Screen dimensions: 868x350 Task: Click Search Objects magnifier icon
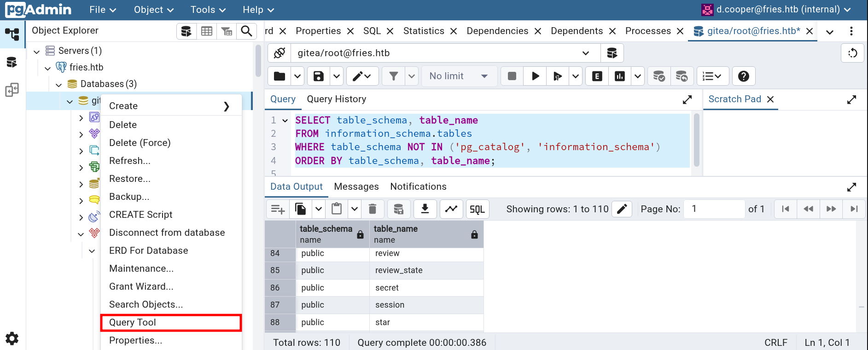point(247,31)
